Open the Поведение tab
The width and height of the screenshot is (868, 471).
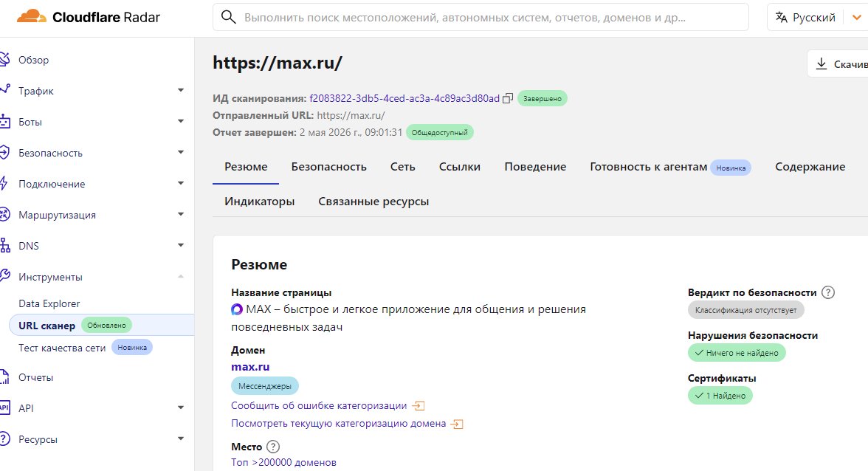pyautogui.click(x=535, y=167)
